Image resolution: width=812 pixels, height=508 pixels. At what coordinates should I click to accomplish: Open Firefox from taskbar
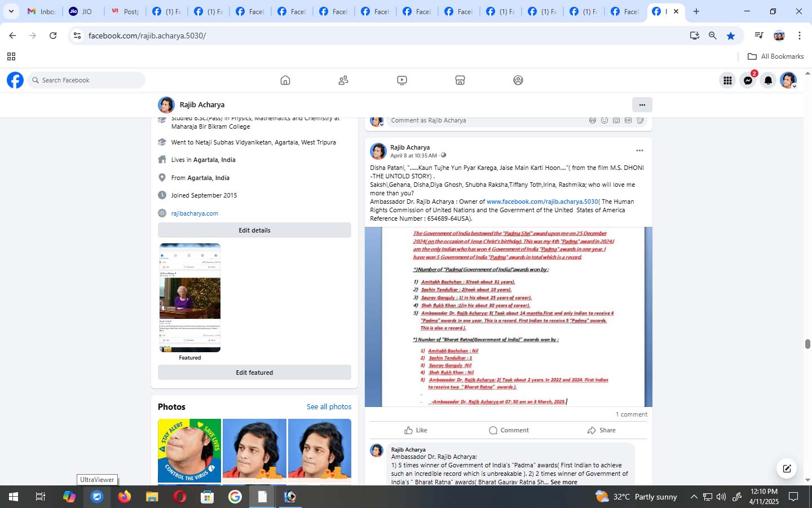125,497
